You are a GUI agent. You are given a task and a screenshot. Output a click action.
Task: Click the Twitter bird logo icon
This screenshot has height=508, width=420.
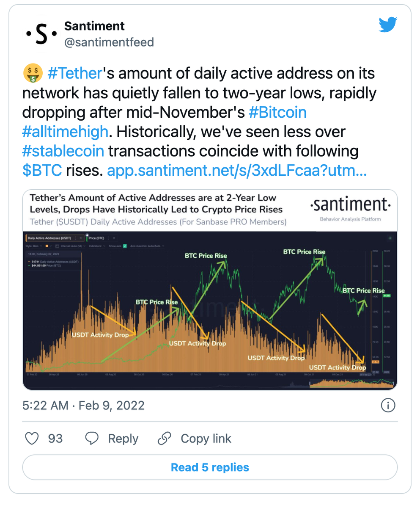click(388, 25)
